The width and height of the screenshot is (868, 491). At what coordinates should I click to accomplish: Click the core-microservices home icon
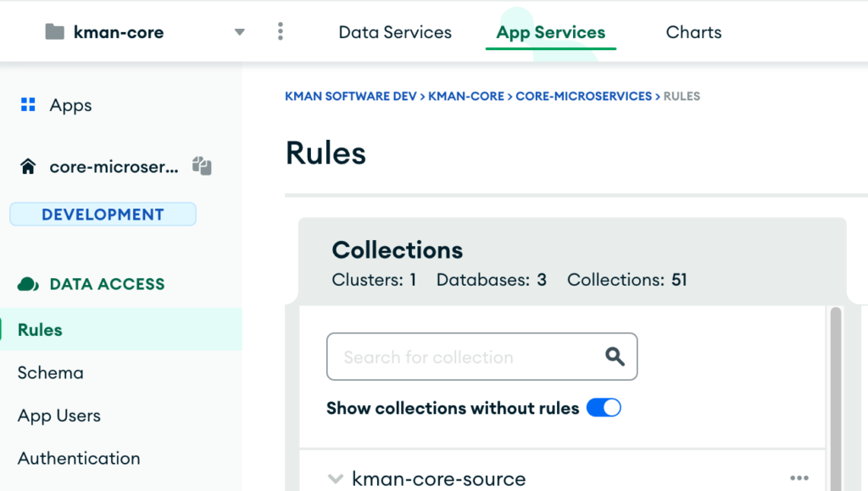pos(28,167)
